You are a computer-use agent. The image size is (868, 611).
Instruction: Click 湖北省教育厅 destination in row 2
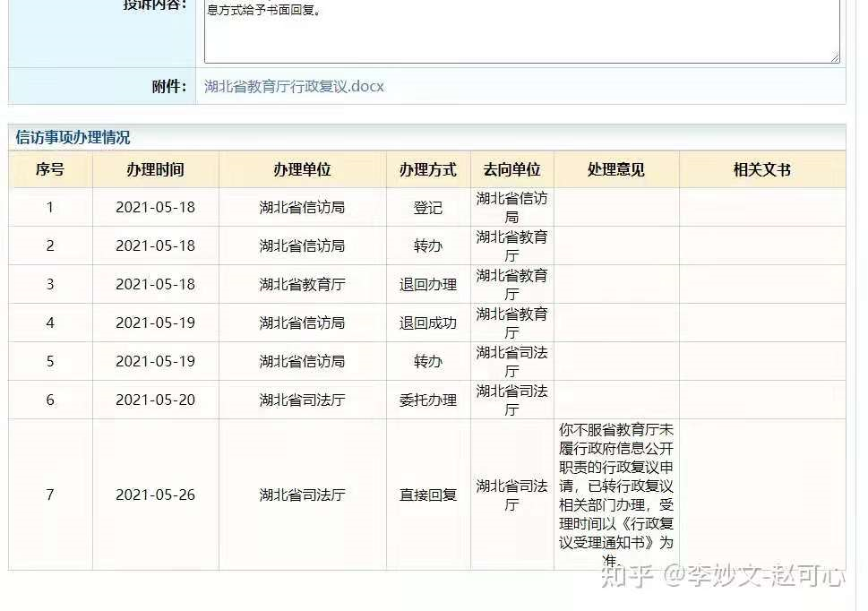point(512,245)
